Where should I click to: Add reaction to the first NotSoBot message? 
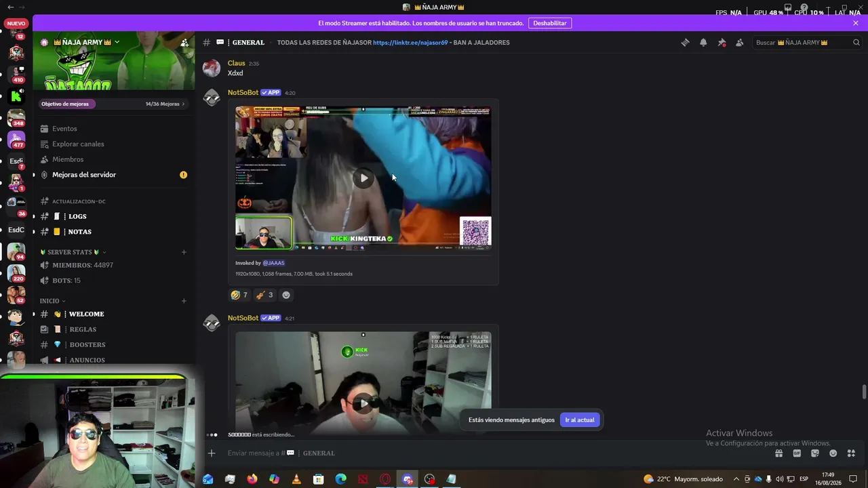tap(286, 295)
